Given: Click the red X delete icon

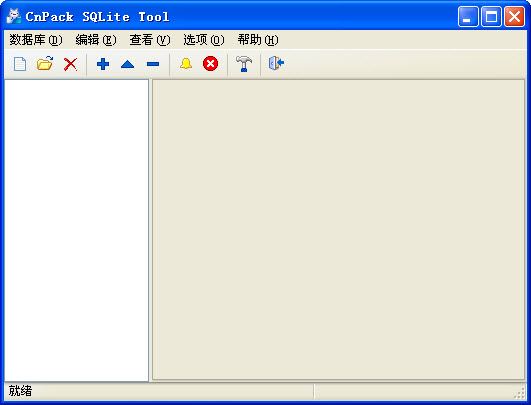Looking at the screenshot, I should coord(70,64).
